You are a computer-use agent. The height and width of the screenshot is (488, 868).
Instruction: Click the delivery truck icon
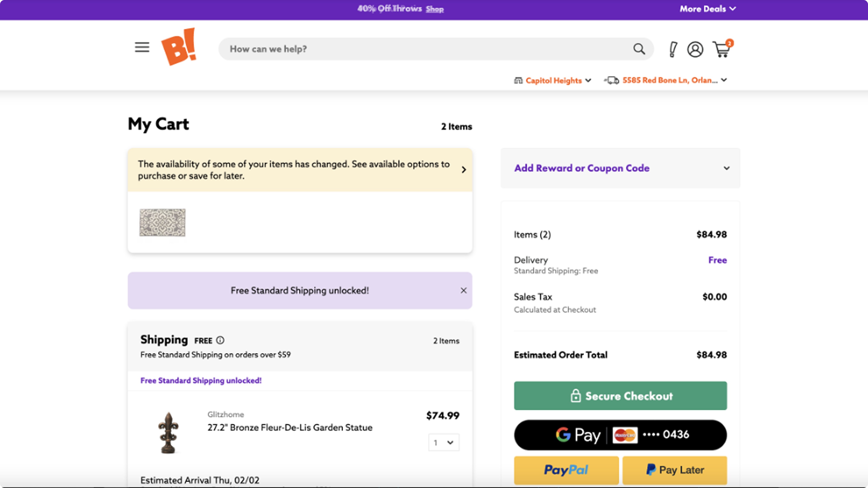point(612,80)
